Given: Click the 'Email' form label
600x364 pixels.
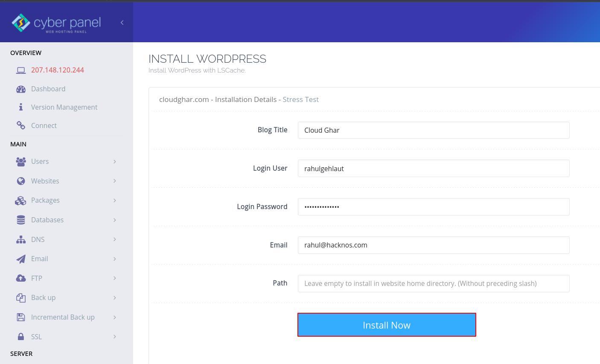Looking at the screenshot, I should click(279, 245).
